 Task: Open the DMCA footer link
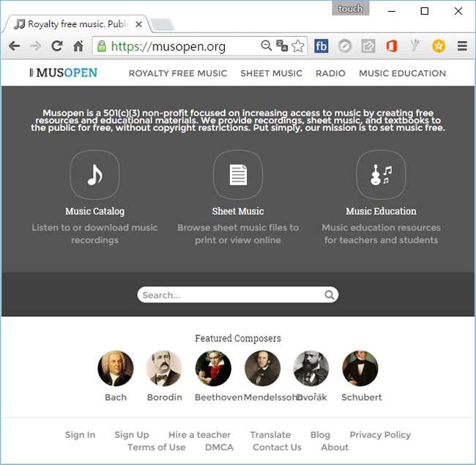pyautogui.click(x=219, y=447)
